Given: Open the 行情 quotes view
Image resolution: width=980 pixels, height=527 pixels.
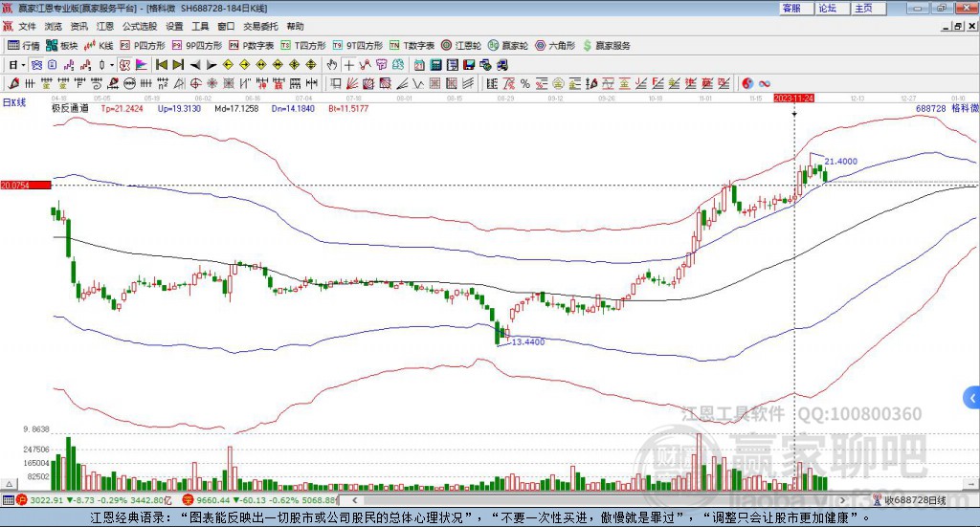Looking at the screenshot, I should pos(23,46).
